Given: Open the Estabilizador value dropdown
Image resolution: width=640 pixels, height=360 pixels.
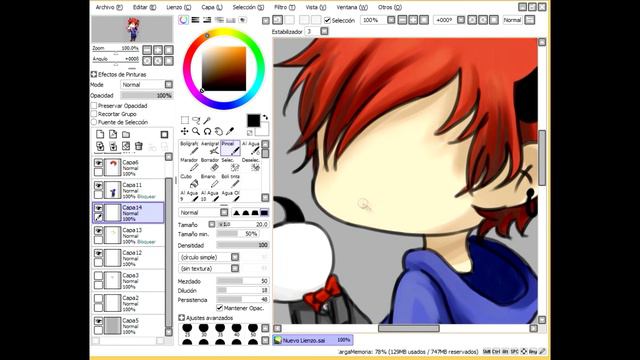Looking at the screenshot, I should [x=324, y=31].
